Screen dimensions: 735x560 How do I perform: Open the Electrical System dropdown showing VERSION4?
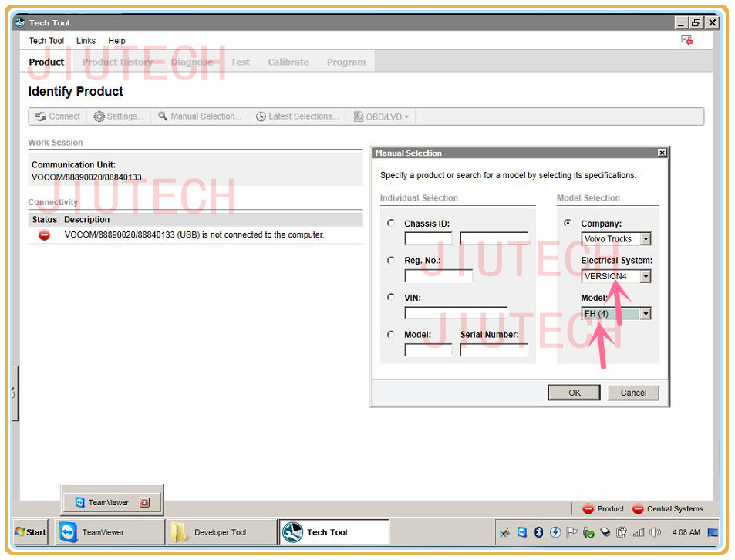coord(646,277)
